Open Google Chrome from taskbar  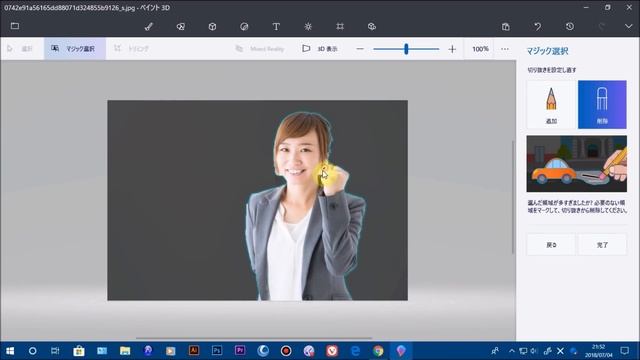(x=378, y=351)
